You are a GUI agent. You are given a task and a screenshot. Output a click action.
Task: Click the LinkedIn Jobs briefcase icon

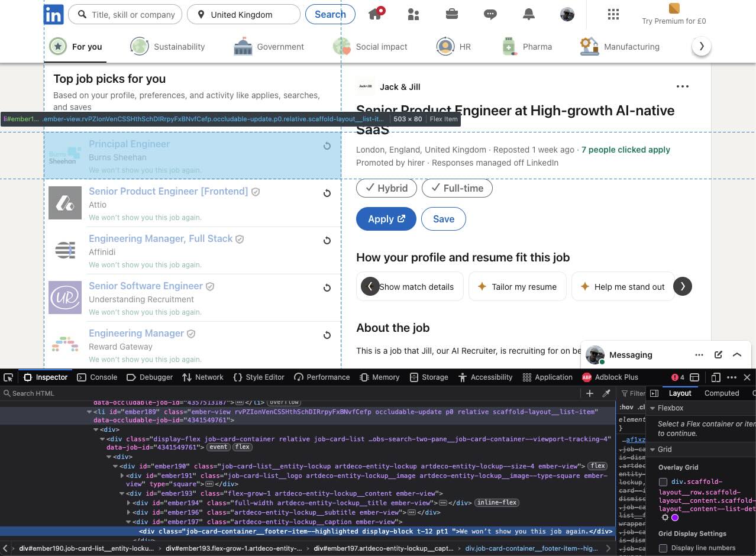[x=451, y=14]
